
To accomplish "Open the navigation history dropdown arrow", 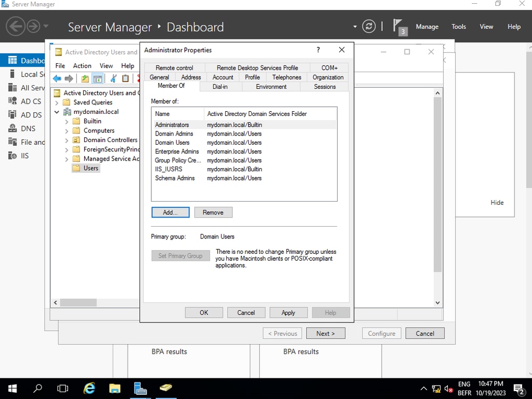I will [46, 26].
